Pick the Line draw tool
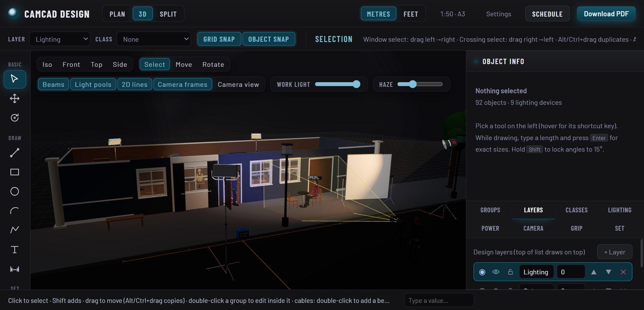 coord(15,153)
